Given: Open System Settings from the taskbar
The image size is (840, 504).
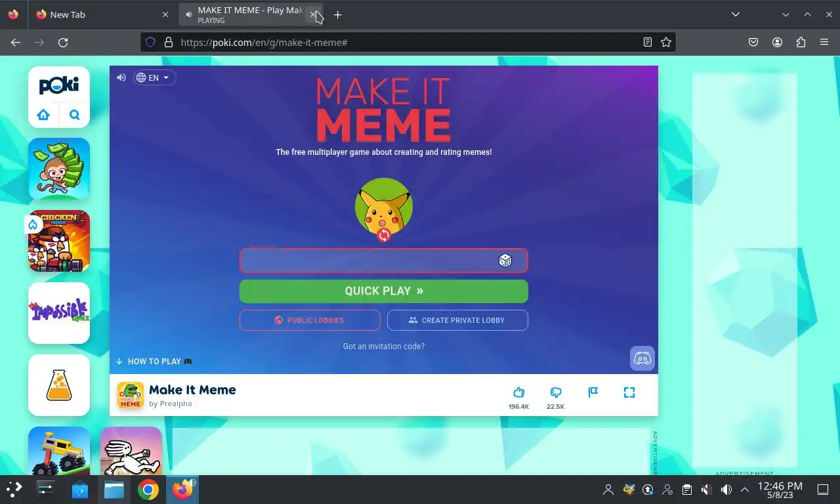Looking at the screenshot, I should (x=45, y=489).
